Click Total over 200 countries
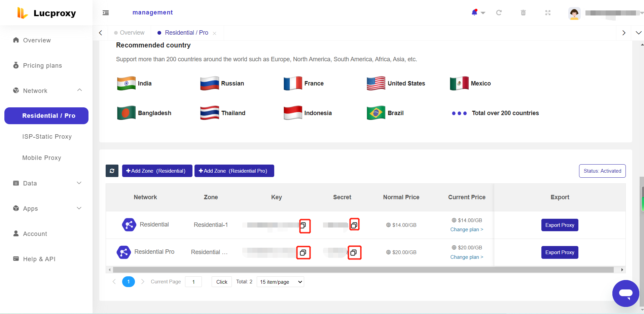The image size is (644, 314). click(505, 113)
